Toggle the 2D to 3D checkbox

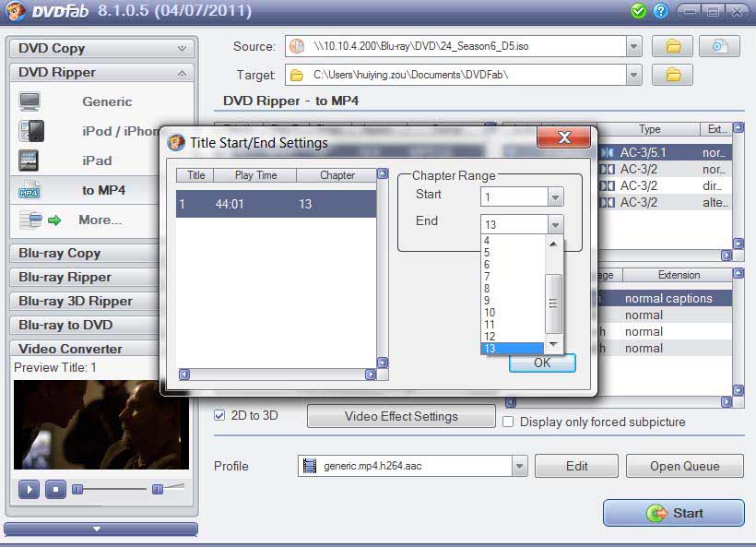click(x=219, y=415)
